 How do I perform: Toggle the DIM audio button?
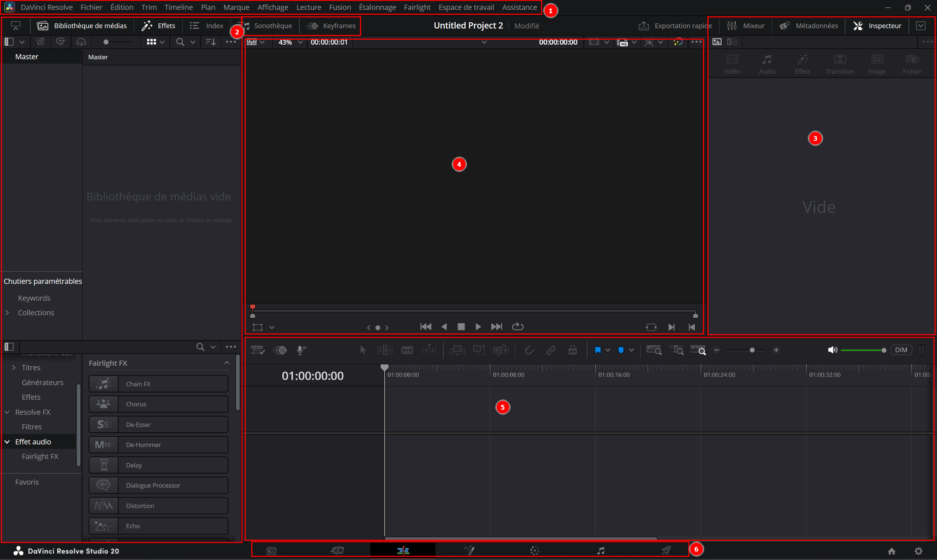pos(901,350)
